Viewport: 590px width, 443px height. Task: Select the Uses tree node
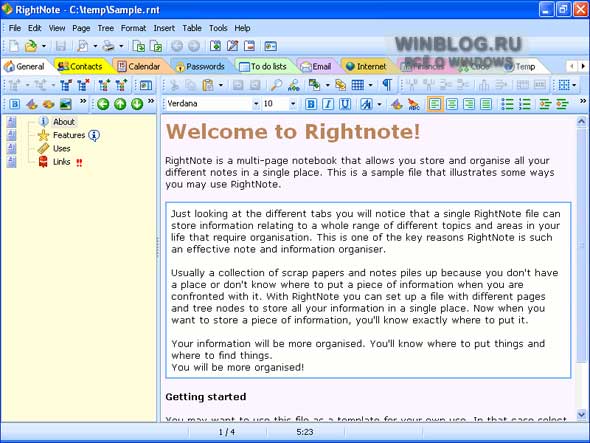62,149
